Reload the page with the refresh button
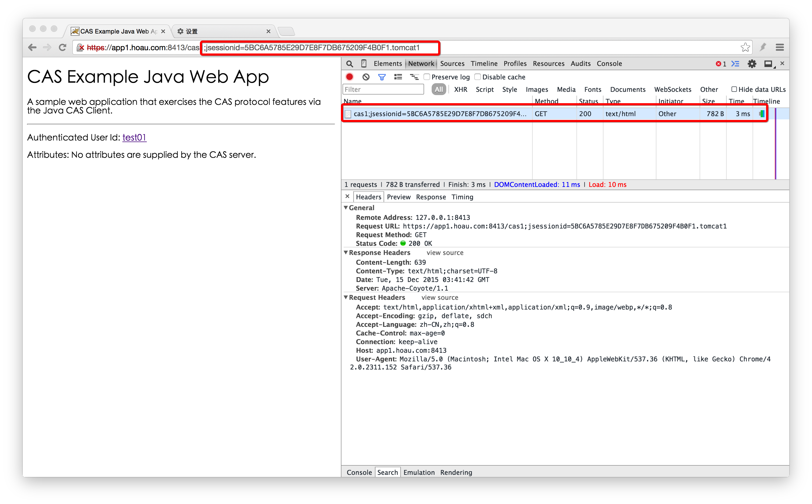Viewport: 812px width, 504px height. tap(62, 47)
